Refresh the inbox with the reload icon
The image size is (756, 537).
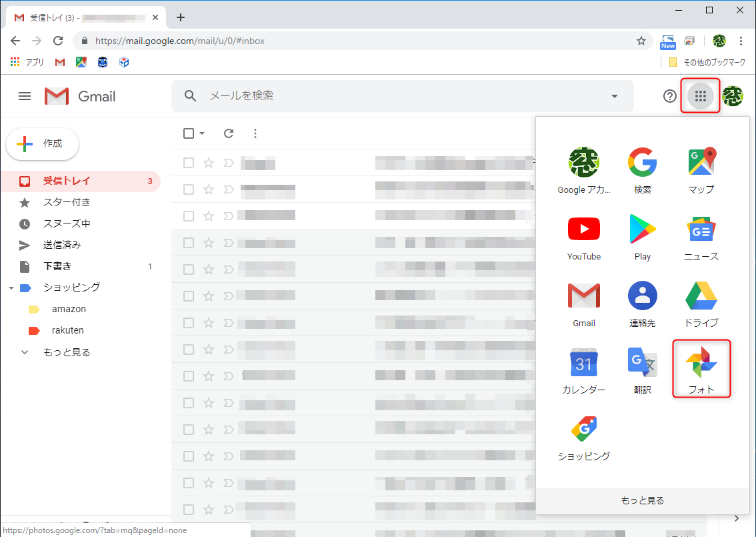(228, 133)
